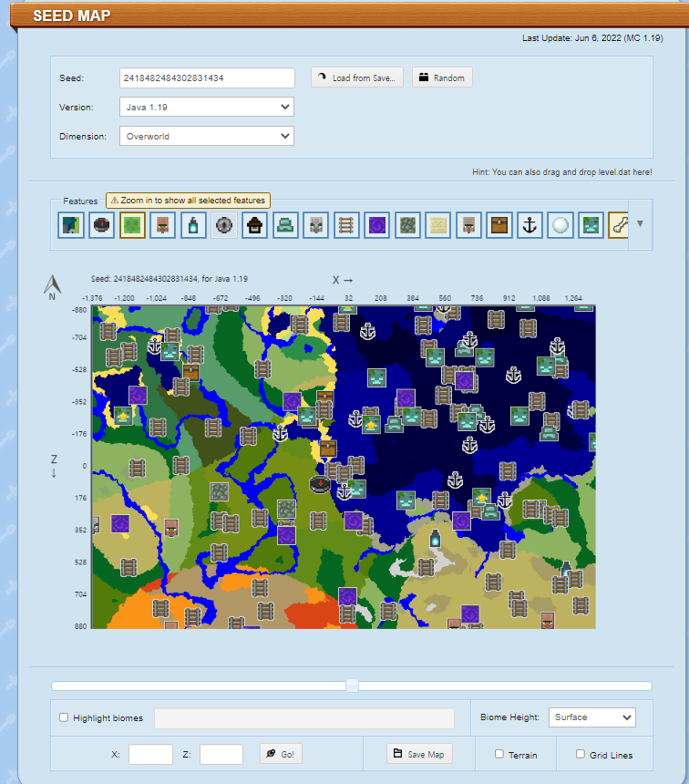Enable the Terrain checkbox

(499, 754)
